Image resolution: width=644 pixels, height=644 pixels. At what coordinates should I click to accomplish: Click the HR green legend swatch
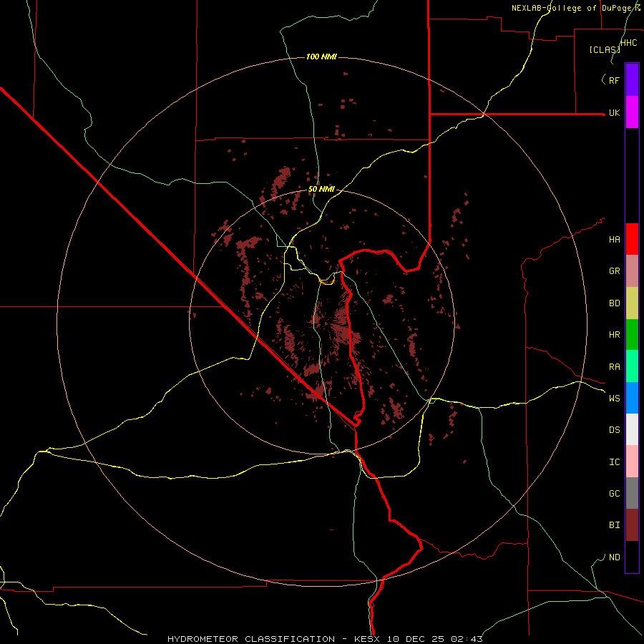click(x=632, y=334)
